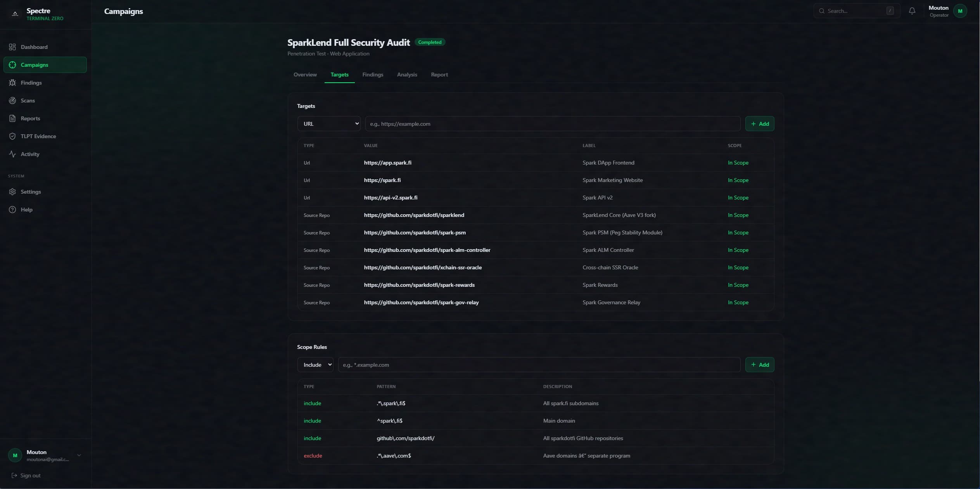Viewport: 980px width, 489px height.
Task: Open the URL target type dropdown
Action: (x=328, y=124)
